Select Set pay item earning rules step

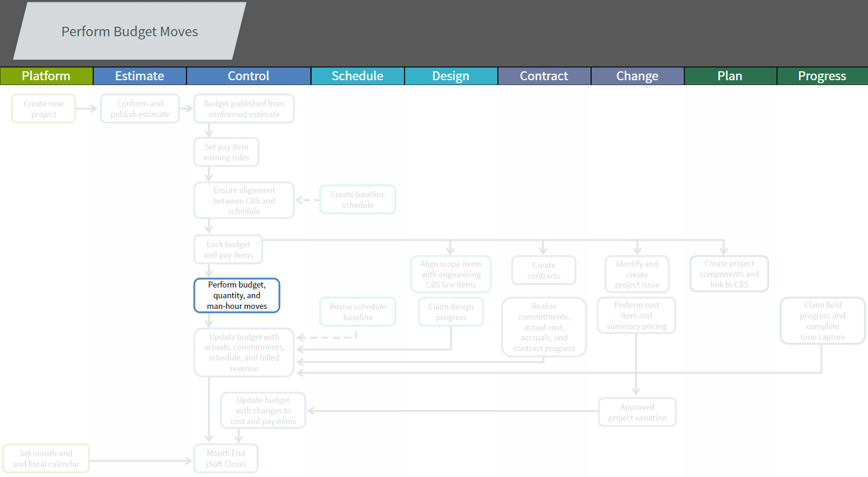click(x=226, y=152)
